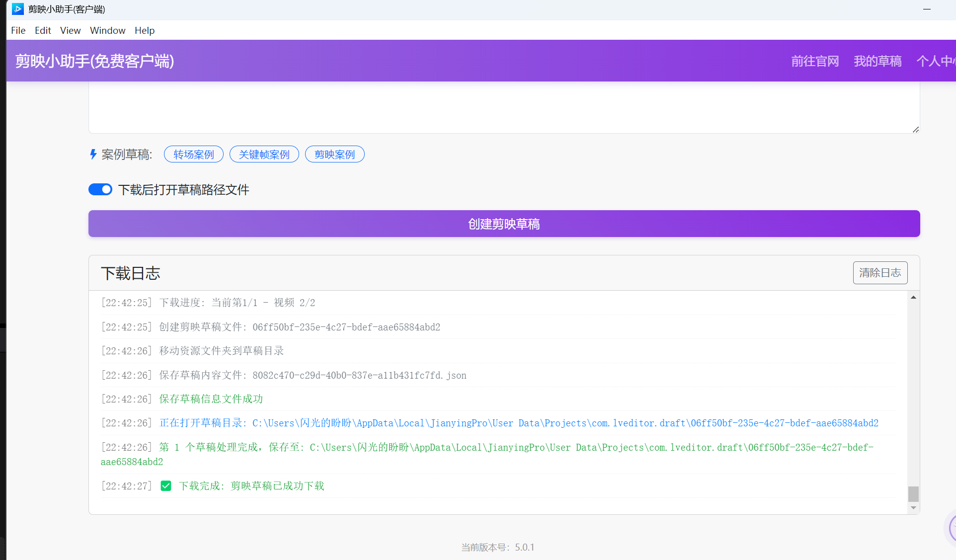This screenshot has width=956, height=560.
Task: Click the app logo icon in title bar
Action: (17, 9)
